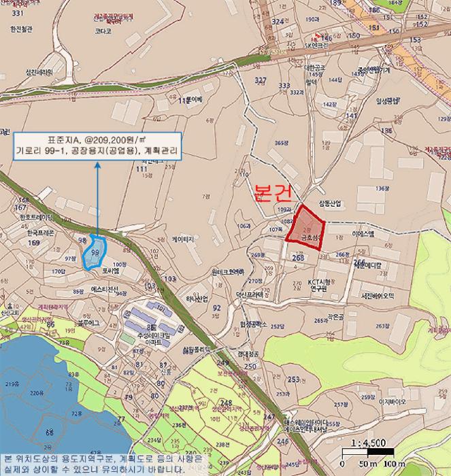The image size is (451, 476).
Task: Click the 블루에그 label
Action: pos(88,323)
